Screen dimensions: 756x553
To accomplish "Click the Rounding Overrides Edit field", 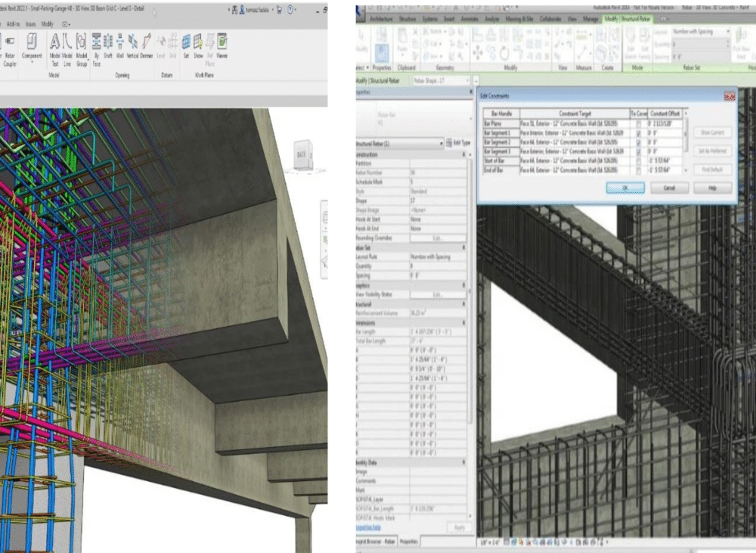I will (438, 238).
